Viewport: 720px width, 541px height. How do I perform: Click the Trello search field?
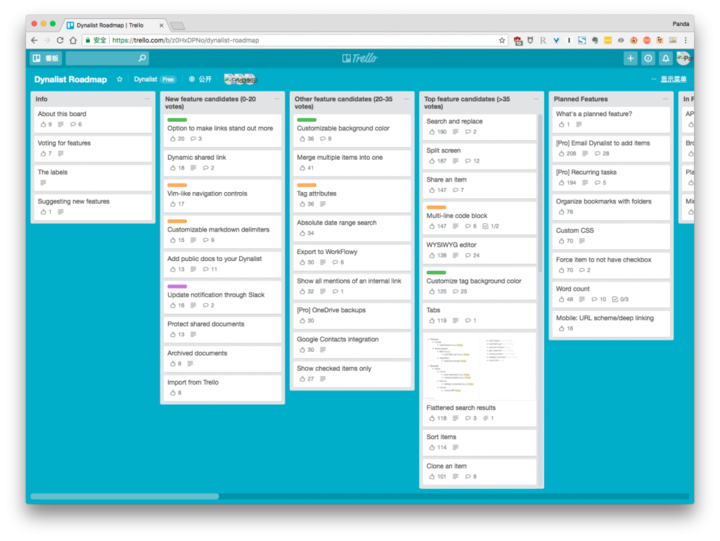pyautogui.click(x=107, y=58)
